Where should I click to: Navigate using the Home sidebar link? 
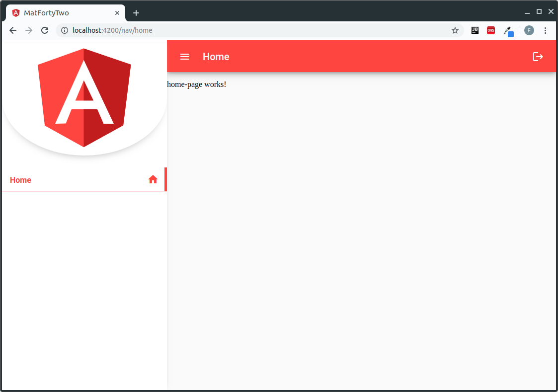tap(20, 179)
